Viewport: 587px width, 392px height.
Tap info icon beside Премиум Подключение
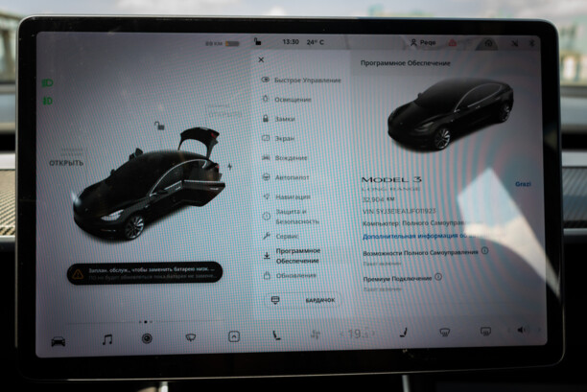(x=438, y=277)
